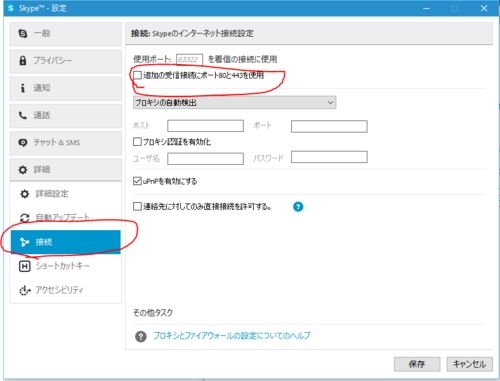Click the 通話 phone icon
This screenshot has height=381, width=500.
[x=23, y=115]
